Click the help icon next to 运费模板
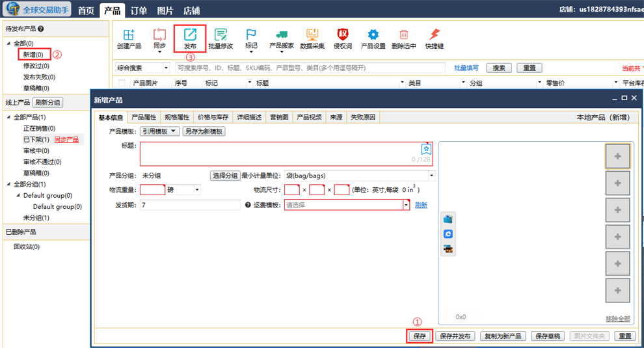The height and width of the screenshot is (348, 644). (x=248, y=205)
